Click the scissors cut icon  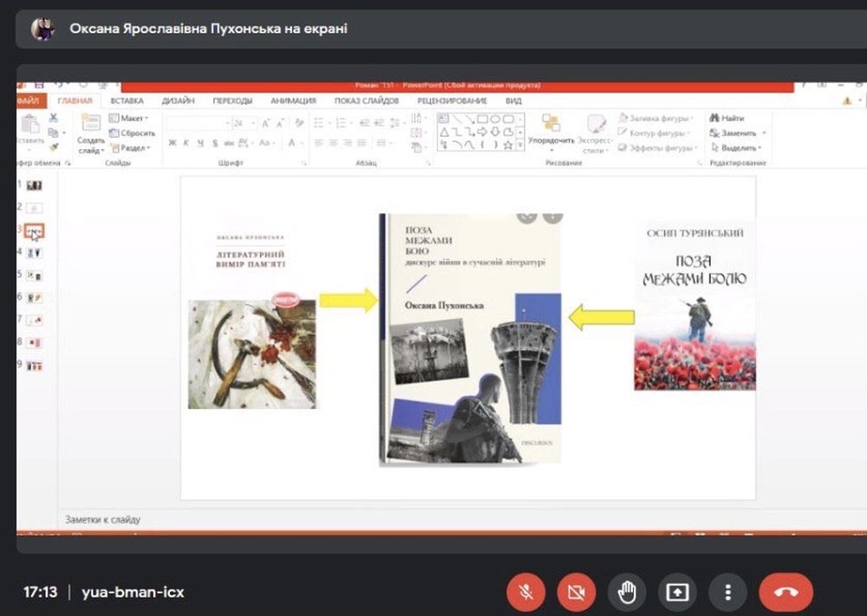click(x=53, y=118)
